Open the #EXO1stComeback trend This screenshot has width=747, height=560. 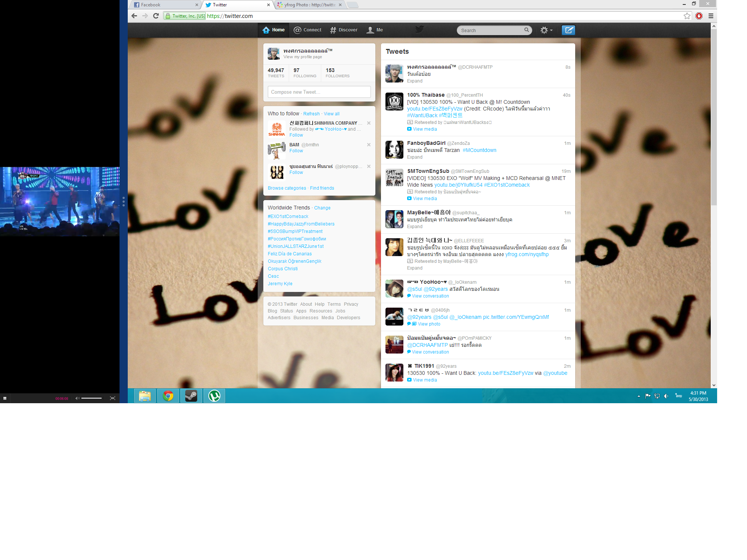[x=288, y=217]
